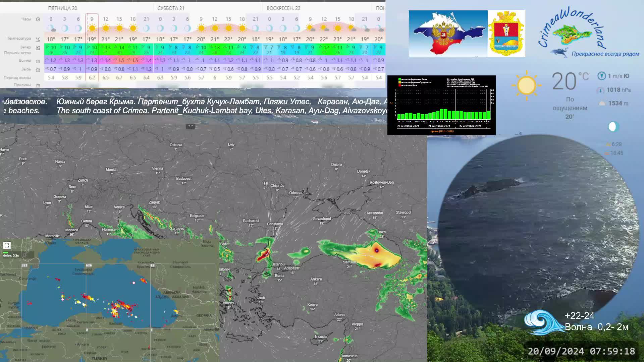Click the CrimeaWonderland logo
Screen dimensions: 644x362
coord(589,32)
